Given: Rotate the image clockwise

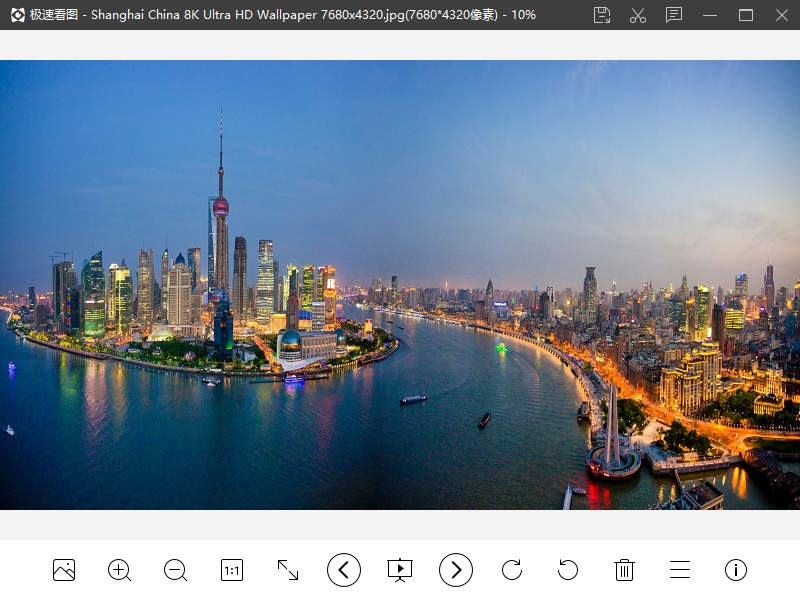Looking at the screenshot, I should pyautogui.click(x=512, y=570).
